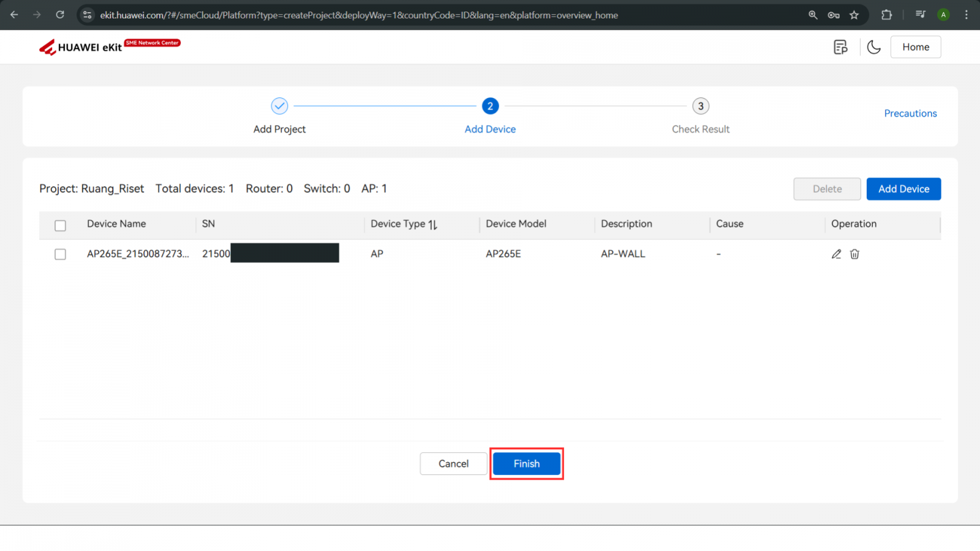The width and height of the screenshot is (980, 551).
Task: Check the AP265E device row checkbox
Action: click(x=60, y=254)
